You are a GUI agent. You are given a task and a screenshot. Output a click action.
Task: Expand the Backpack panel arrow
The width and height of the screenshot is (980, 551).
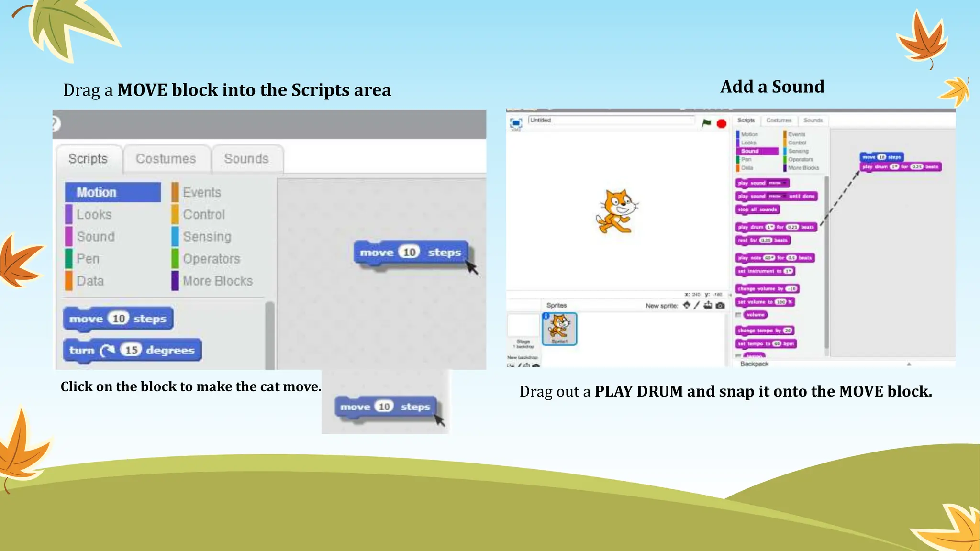tap(909, 364)
